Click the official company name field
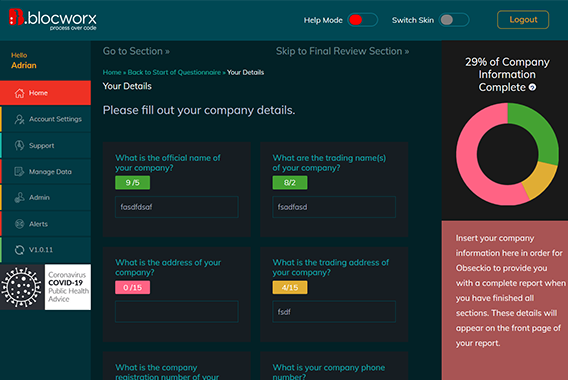 click(177, 207)
